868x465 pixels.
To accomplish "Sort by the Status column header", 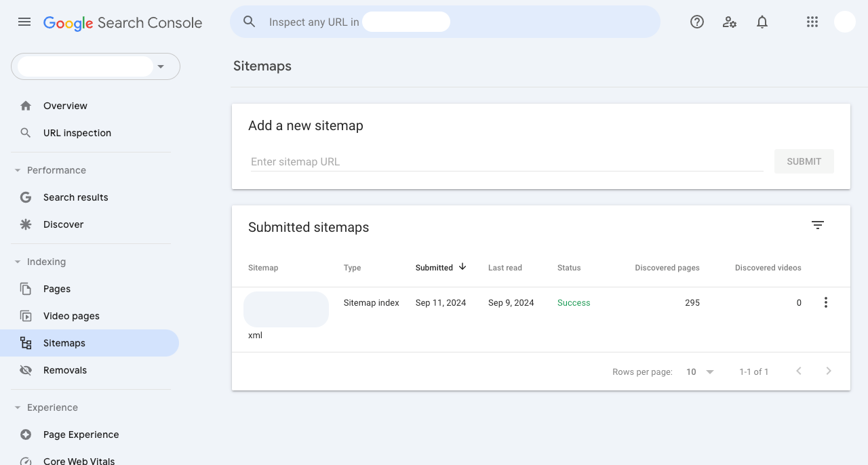I will [x=569, y=268].
